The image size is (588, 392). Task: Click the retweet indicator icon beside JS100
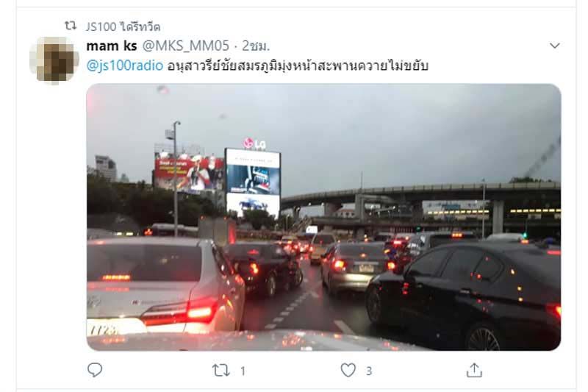(70, 26)
